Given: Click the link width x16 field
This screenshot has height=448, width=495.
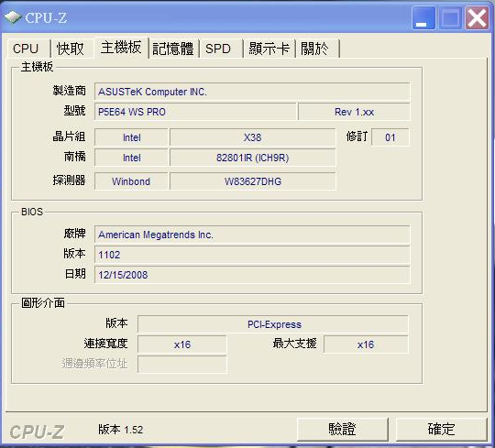Looking at the screenshot, I should coord(182,344).
